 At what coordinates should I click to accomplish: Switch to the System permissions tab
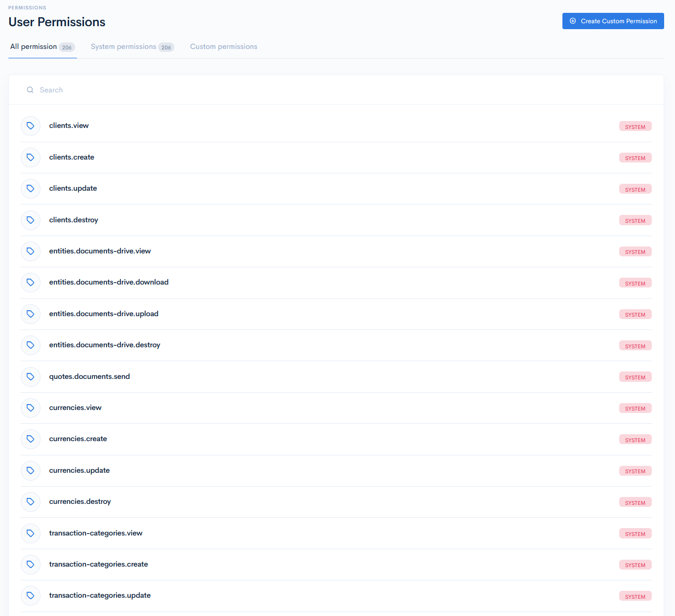[123, 46]
